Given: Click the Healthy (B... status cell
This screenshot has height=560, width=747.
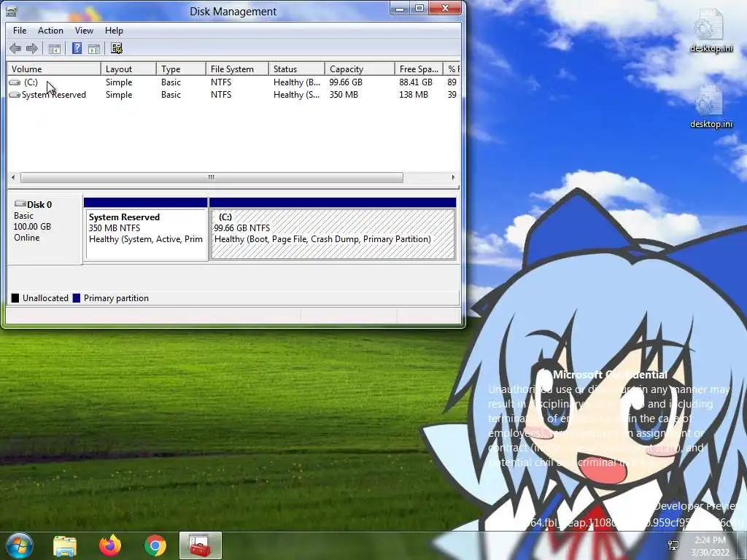Looking at the screenshot, I should pos(297,82).
